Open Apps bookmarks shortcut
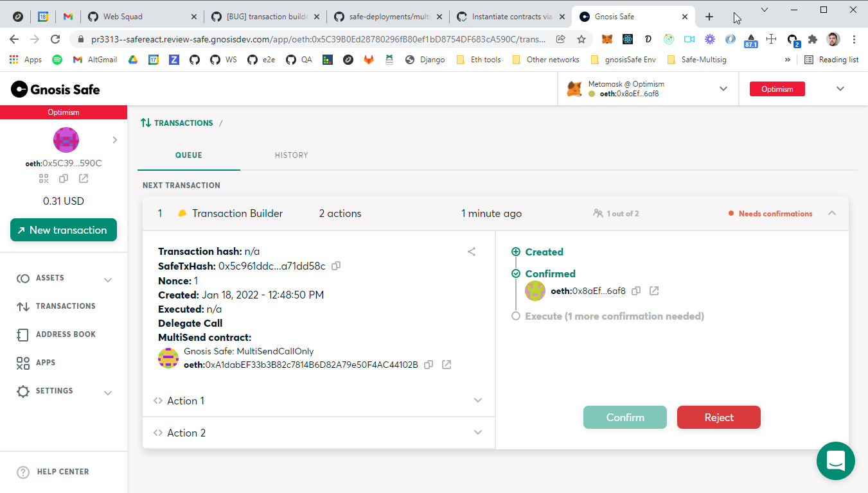The image size is (868, 493). (x=26, y=60)
